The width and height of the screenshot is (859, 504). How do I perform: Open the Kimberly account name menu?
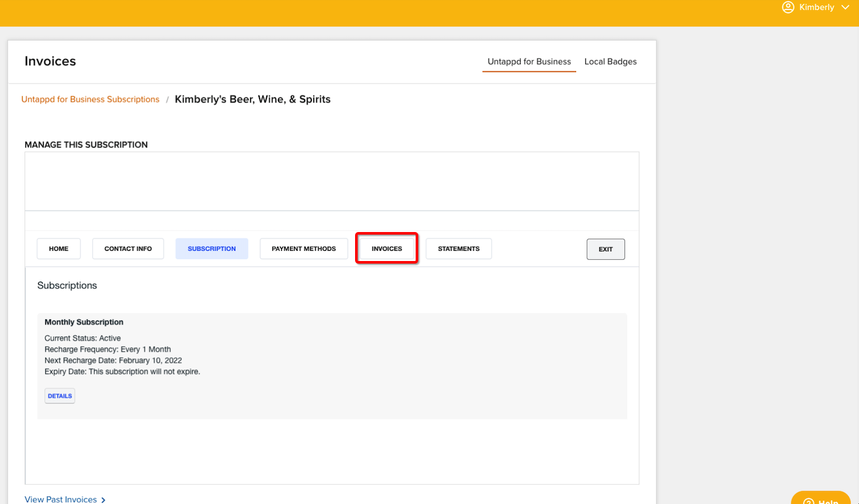pyautogui.click(x=816, y=7)
